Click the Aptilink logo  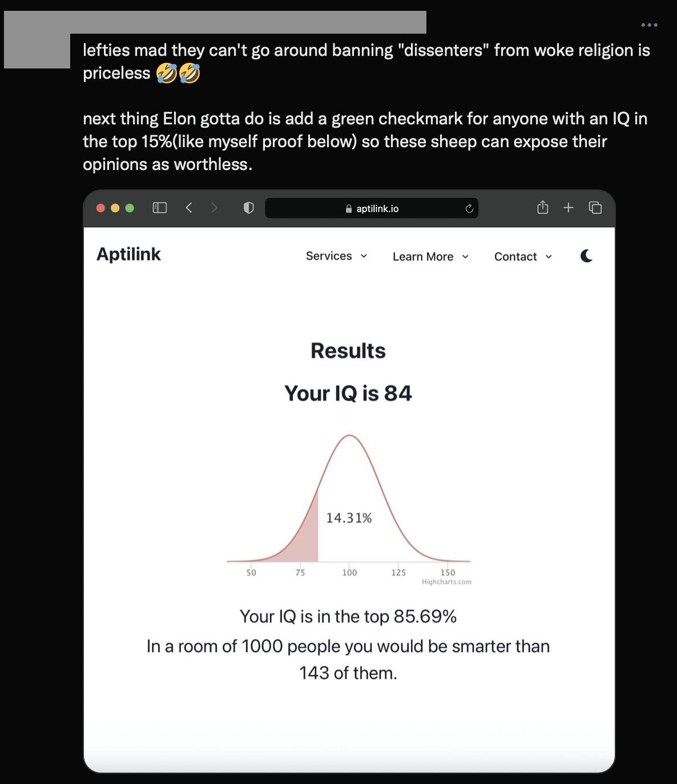coord(127,254)
